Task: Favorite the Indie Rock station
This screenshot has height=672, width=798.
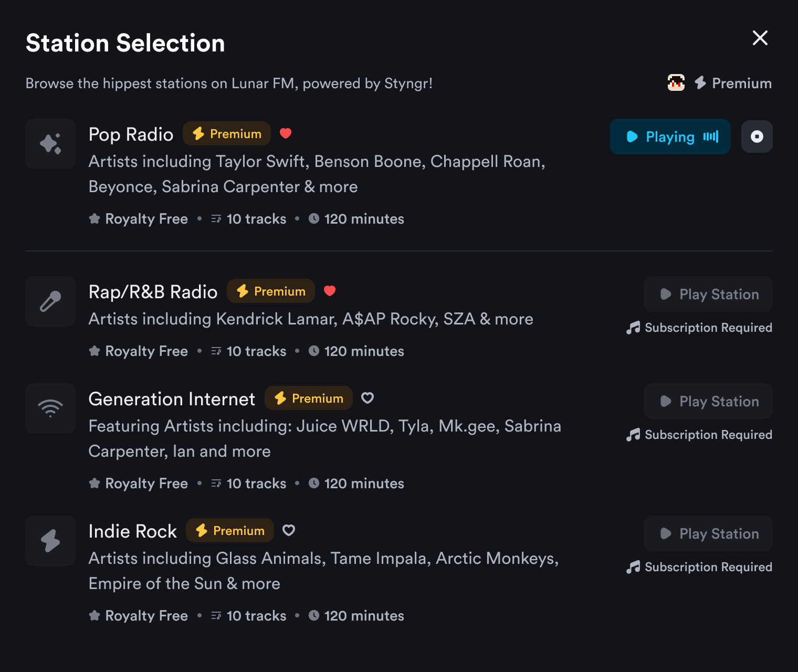Action: pyautogui.click(x=289, y=530)
